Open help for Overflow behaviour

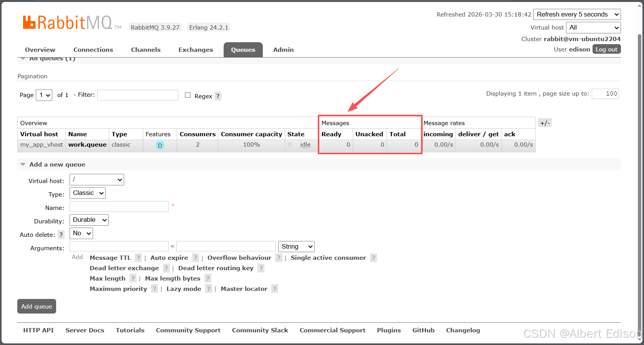click(279, 258)
